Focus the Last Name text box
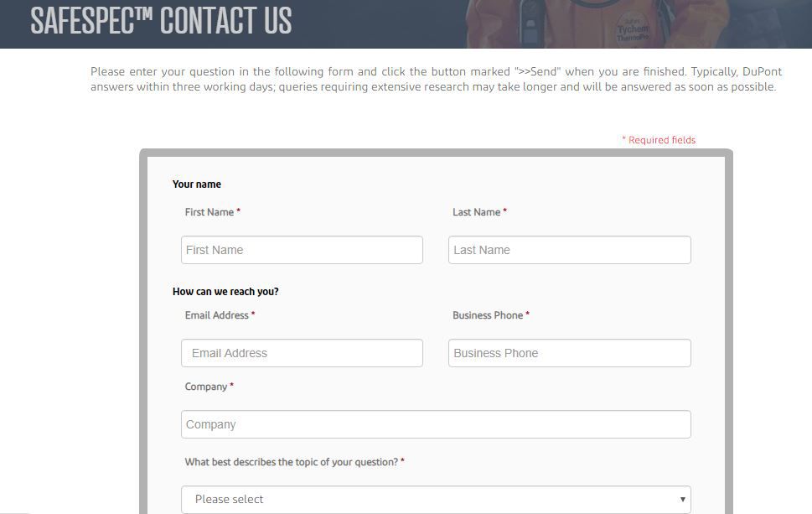Viewport: 812px width, 514px height. (x=569, y=250)
